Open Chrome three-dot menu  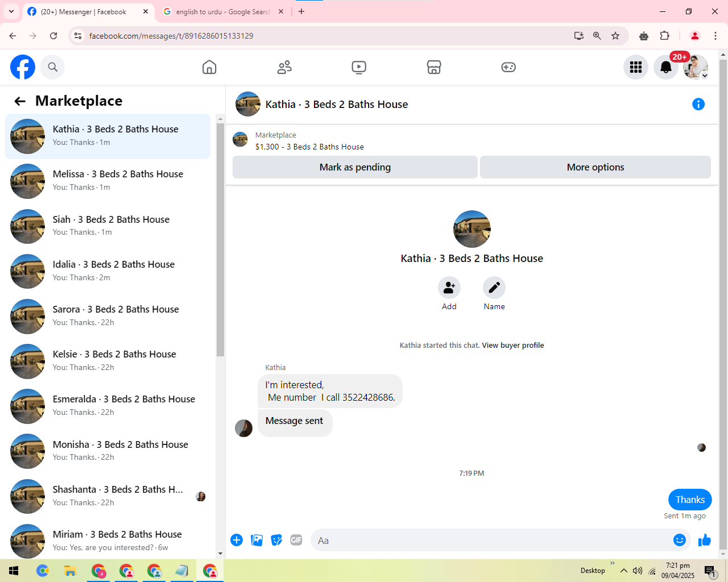tap(715, 36)
